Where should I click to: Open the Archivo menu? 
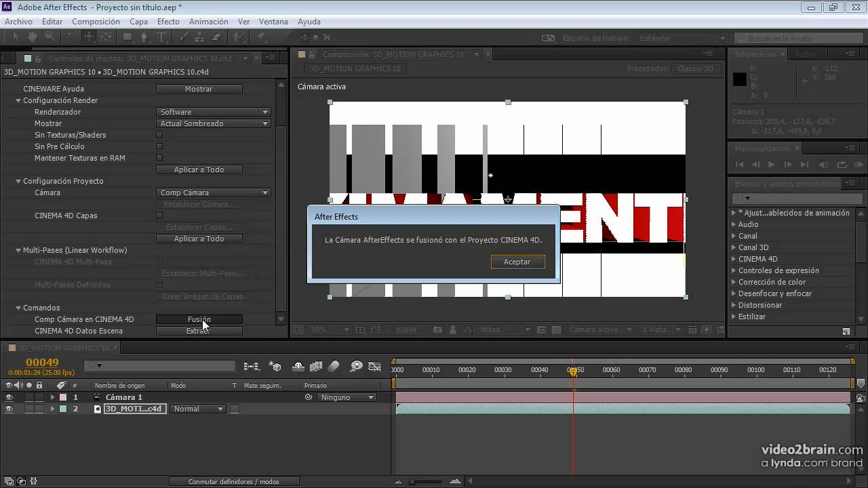pyautogui.click(x=18, y=22)
